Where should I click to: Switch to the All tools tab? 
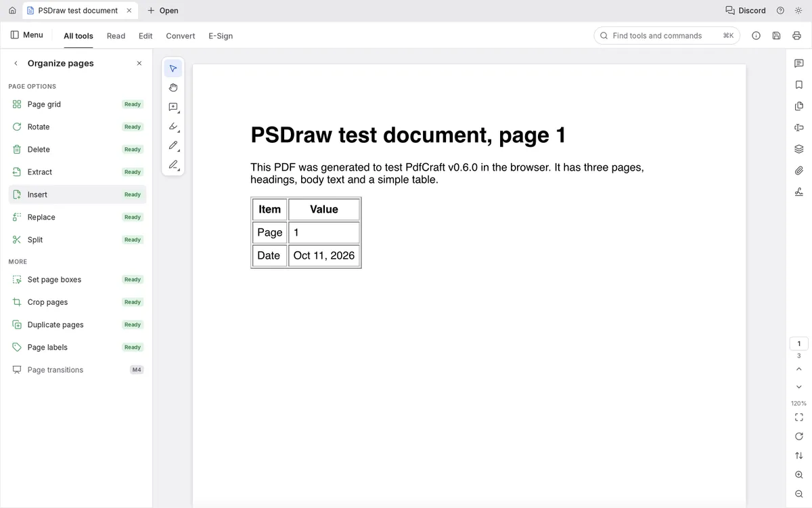78,36
